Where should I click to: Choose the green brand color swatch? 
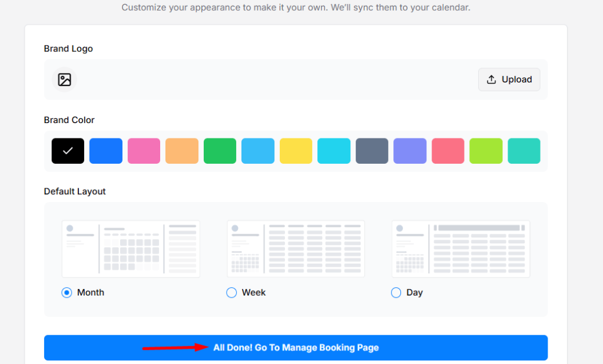coord(220,151)
